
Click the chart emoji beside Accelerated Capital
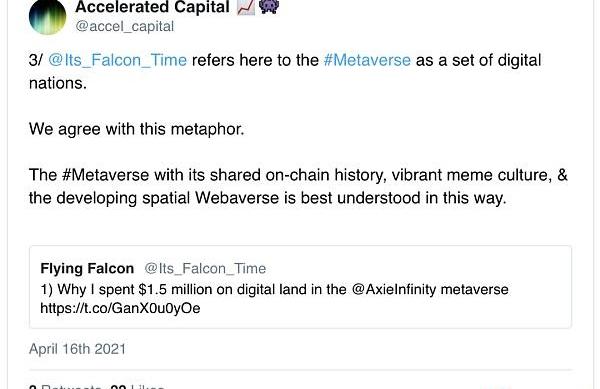click(246, 7)
